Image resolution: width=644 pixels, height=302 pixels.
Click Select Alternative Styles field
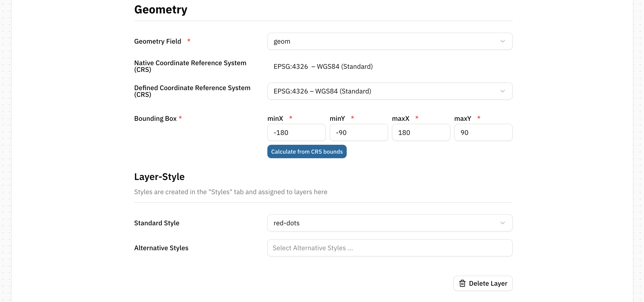(x=390, y=248)
